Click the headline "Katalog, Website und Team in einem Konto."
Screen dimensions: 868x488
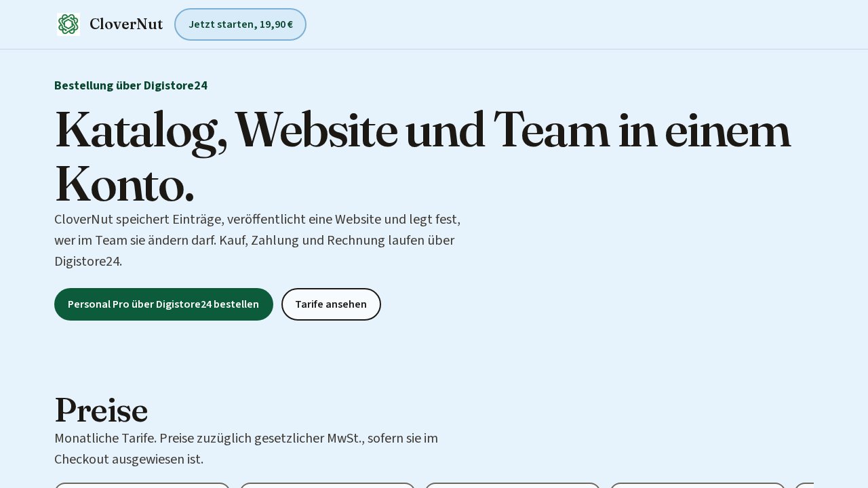click(422, 156)
